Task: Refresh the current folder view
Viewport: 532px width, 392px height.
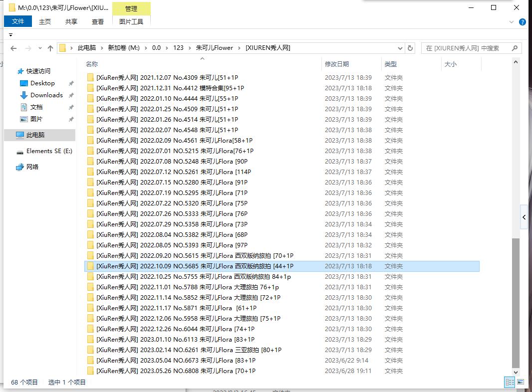Action: (x=410, y=48)
